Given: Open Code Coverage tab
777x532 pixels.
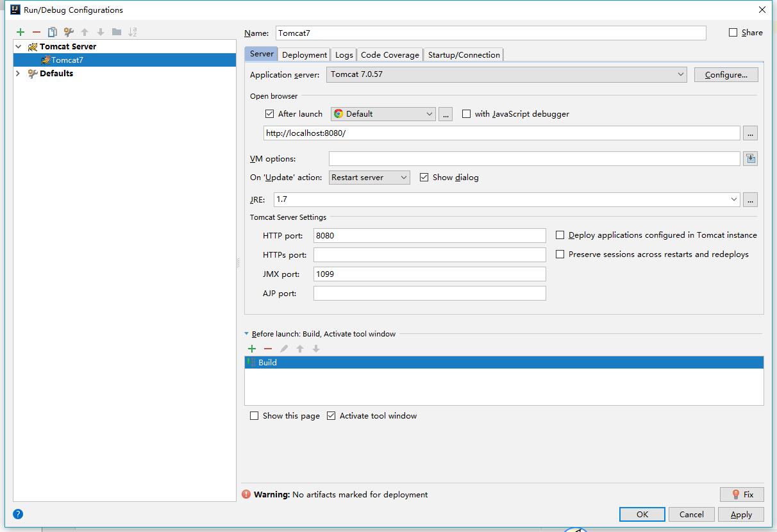Looking at the screenshot, I should point(390,55).
